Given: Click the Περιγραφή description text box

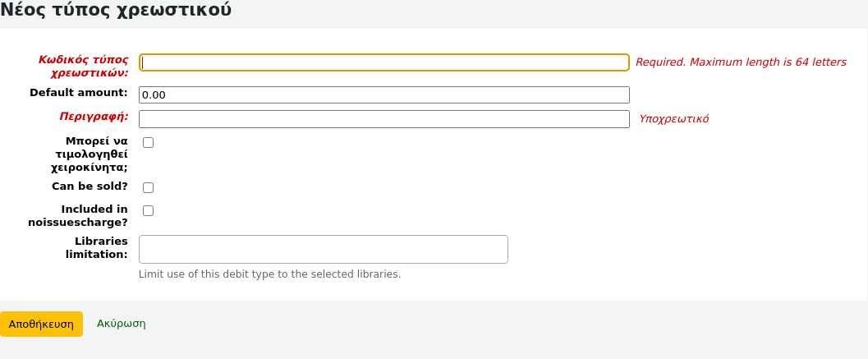Looking at the screenshot, I should [383, 119].
